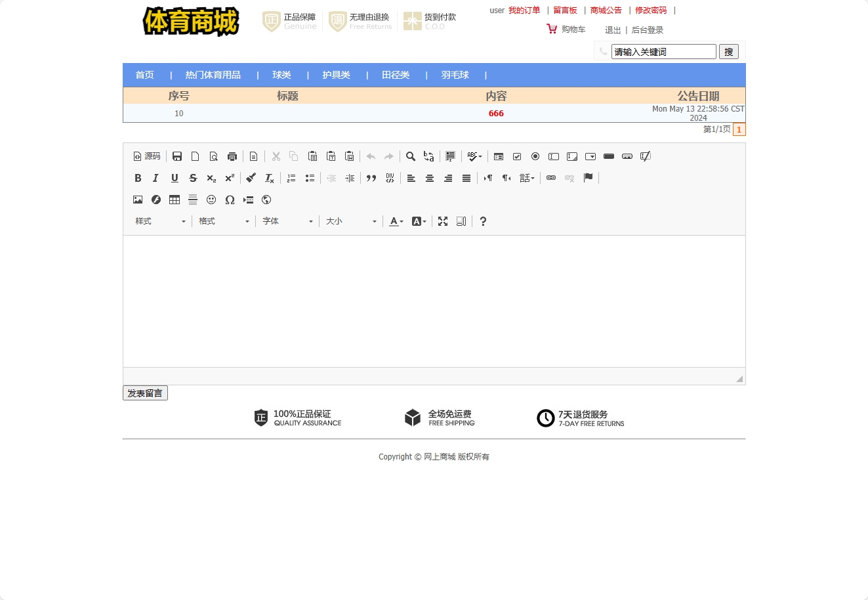868x600 pixels.
Task: Go to 首页 homepage tab
Action: (x=144, y=75)
